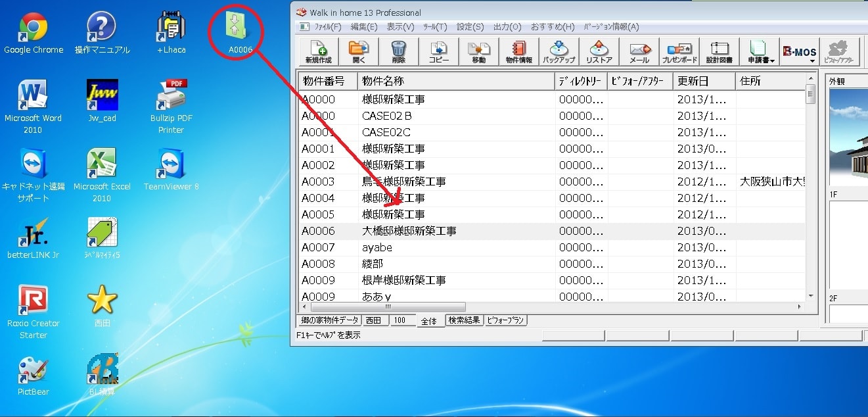Click the ビフォー/アフター toolbar button

click(840, 51)
